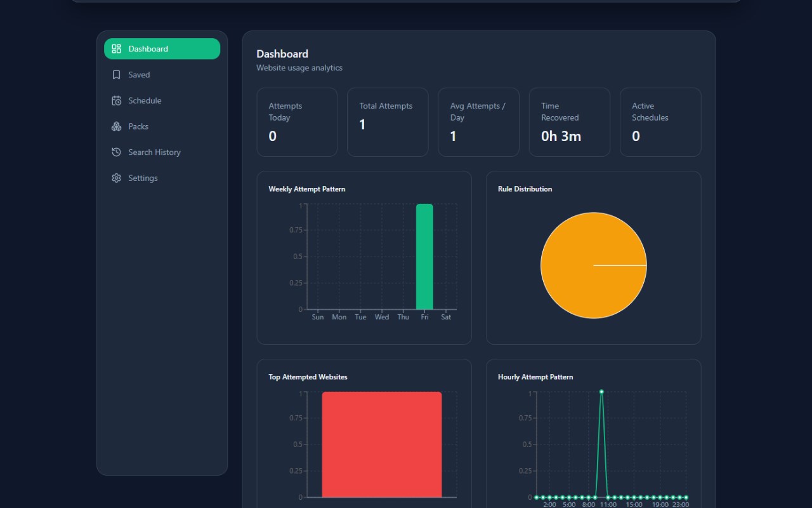Click the Saved bookmark icon
Image resolution: width=812 pixels, height=508 pixels.
pyautogui.click(x=116, y=75)
